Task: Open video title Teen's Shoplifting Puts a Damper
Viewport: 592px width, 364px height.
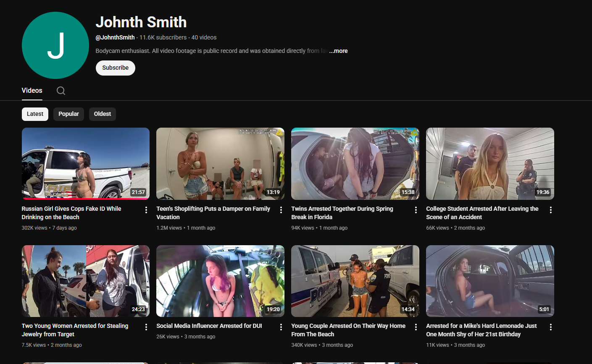Action: tap(213, 213)
